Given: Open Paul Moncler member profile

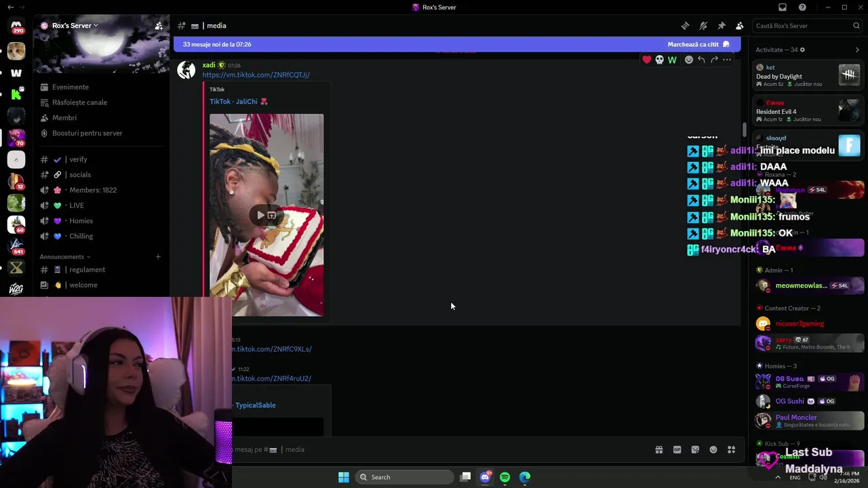Looking at the screenshot, I should [808, 420].
